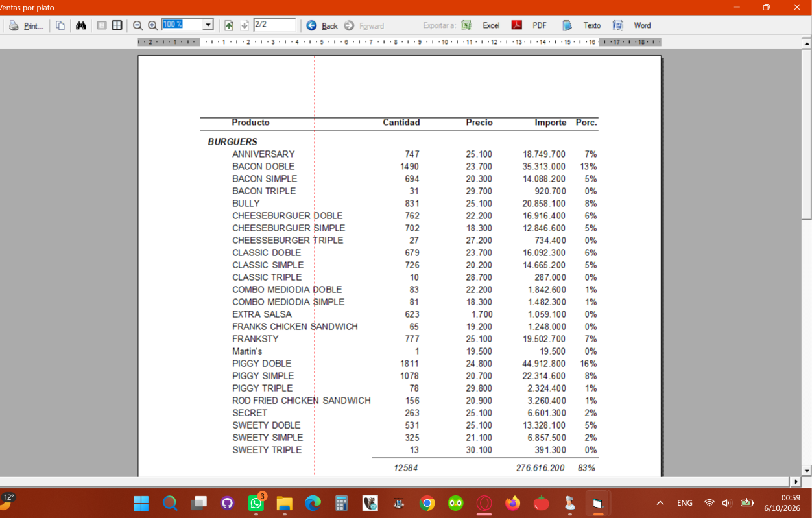The height and width of the screenshot is (518, 812).
Task: Export the report to PDF
Action: 540,25
